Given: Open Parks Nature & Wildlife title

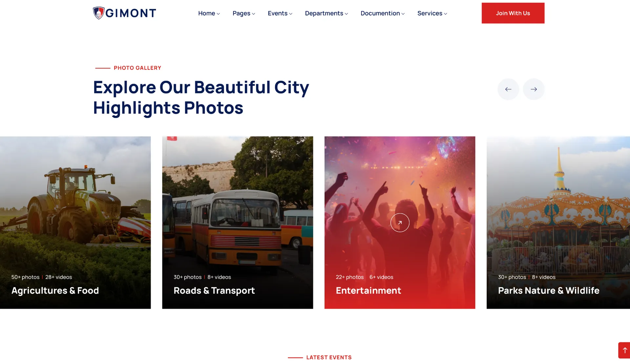Looking at the screenshot, I should point(549,291).
